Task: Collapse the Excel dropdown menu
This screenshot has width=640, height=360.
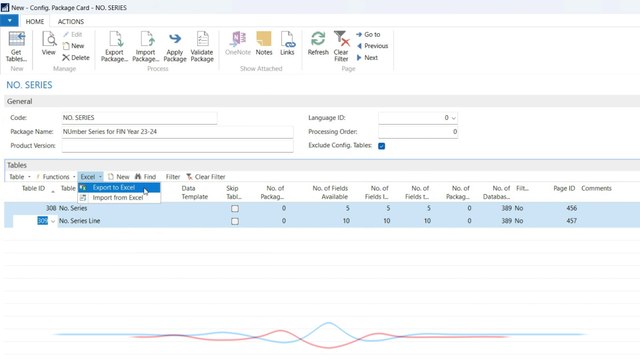Action: [91, 177]
